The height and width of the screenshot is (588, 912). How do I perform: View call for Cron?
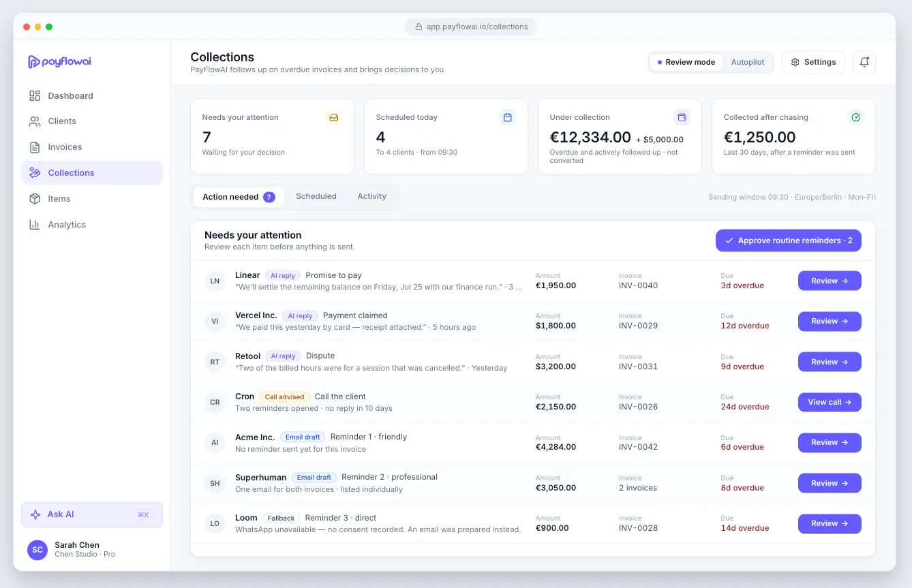tap(830, 402)
